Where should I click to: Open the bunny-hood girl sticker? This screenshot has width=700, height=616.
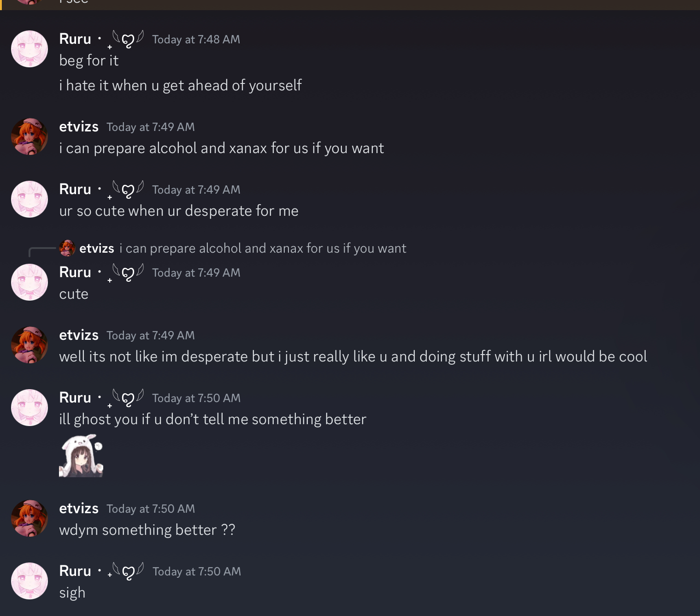tap(81, 456)
